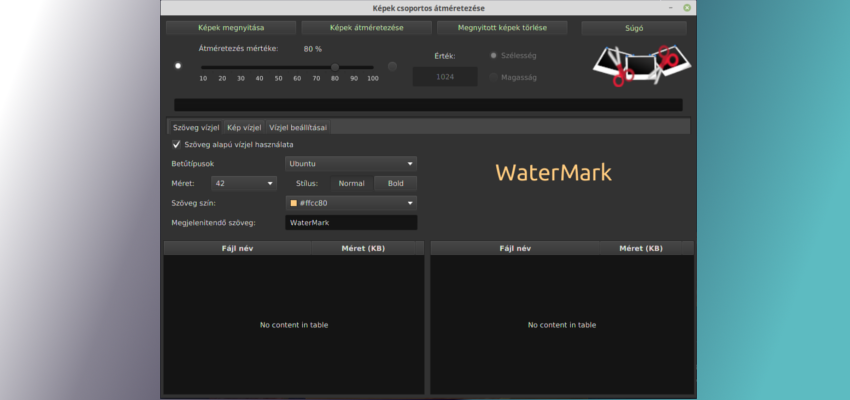
Task: Toggle Szöveg alapú vízjel használata checkbox
Action: click(177, 145)
